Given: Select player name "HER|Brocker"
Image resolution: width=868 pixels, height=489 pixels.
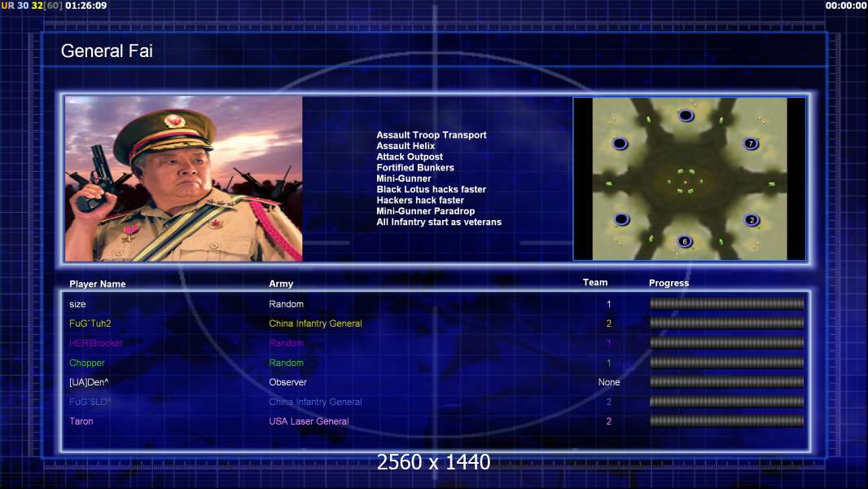Looking at the screenshot, I should (x=96, y=343).
